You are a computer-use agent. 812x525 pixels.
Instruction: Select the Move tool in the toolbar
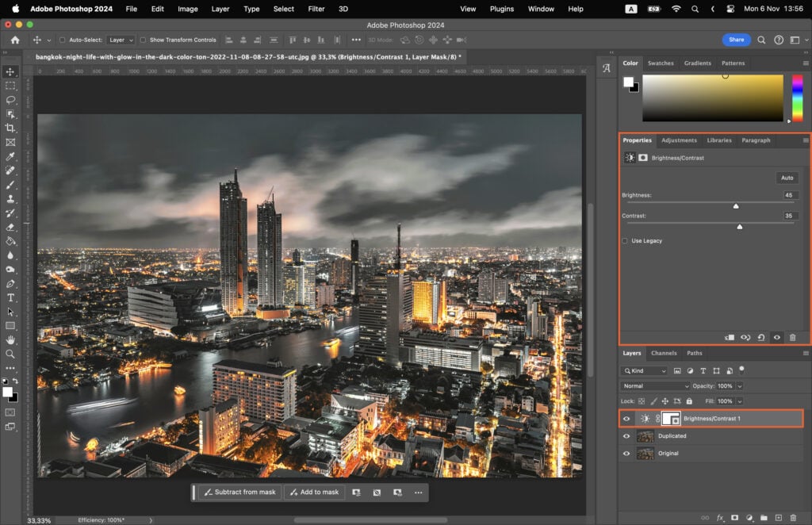(10, 71)
